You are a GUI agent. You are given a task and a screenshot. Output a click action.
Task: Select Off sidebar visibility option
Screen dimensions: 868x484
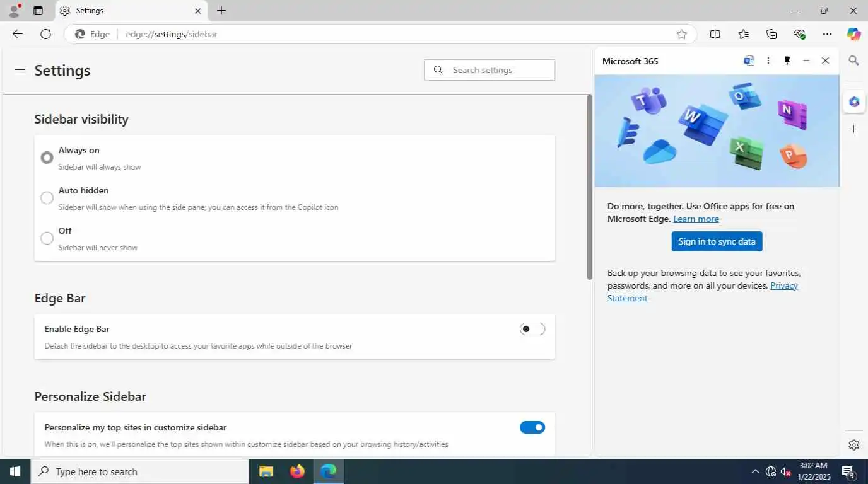[x=47, y=238]
